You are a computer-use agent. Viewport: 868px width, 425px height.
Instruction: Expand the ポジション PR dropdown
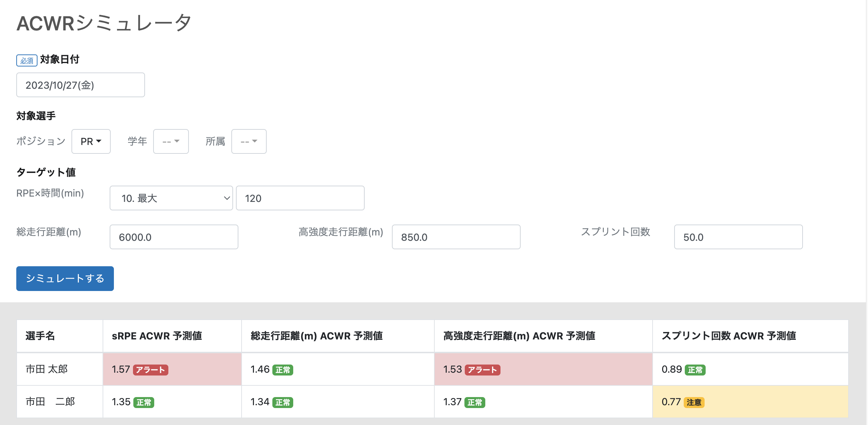tap(91, 141)
